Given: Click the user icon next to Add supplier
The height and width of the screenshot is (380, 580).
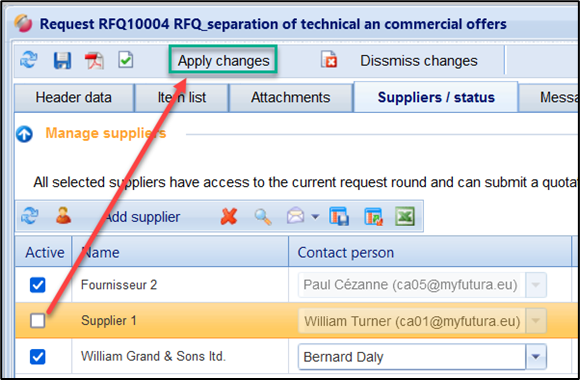Looking at the screenshot, I should click(63, 216).
